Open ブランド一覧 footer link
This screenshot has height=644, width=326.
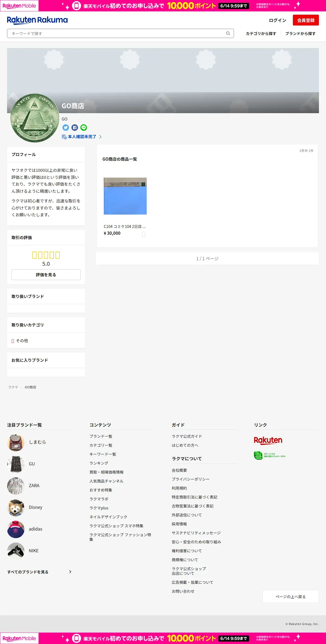pyautogui.click(x=101, y=436)
